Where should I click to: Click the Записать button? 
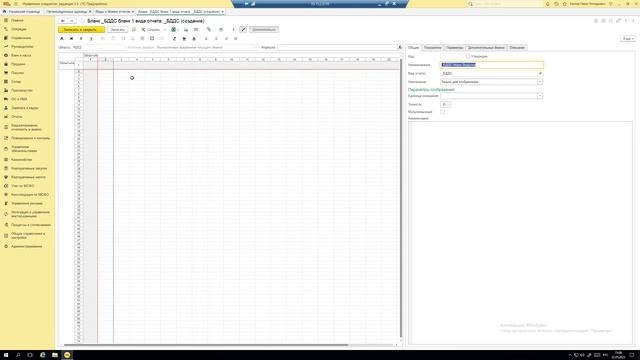click(118, 29)
